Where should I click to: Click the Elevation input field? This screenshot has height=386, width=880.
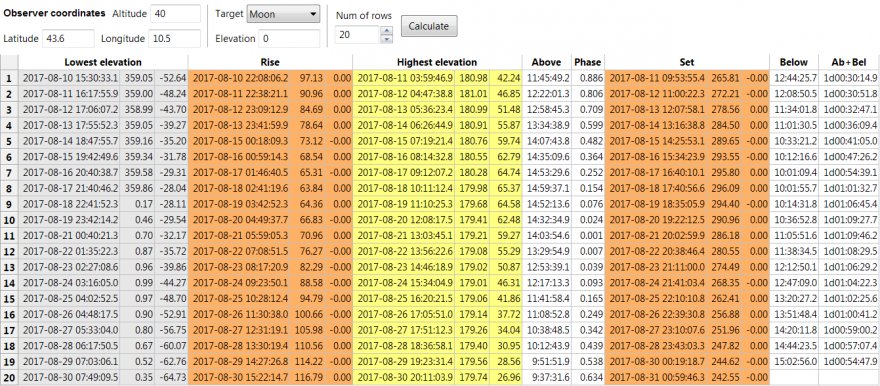click(x=289, y=39)
